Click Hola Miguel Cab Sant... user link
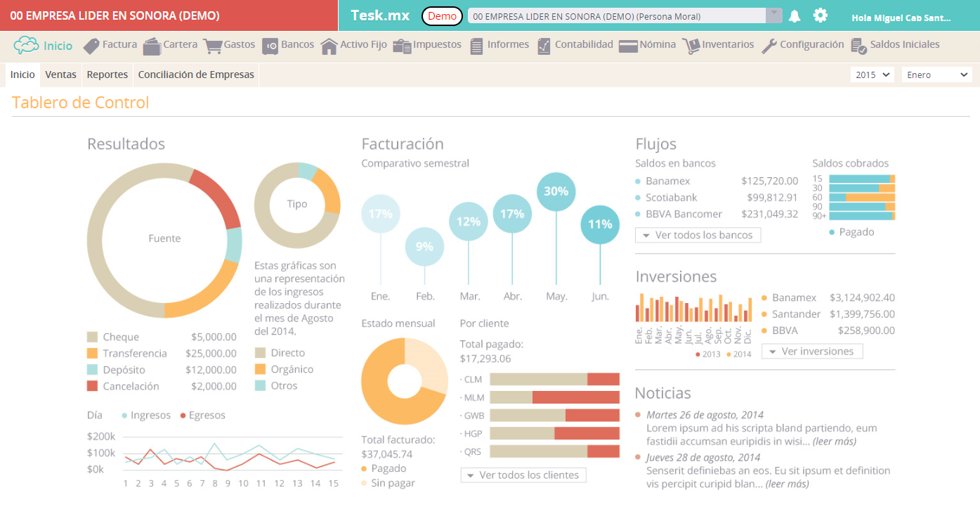The width and height of the screenshot is (980, 514). click(x=901, y=18)
